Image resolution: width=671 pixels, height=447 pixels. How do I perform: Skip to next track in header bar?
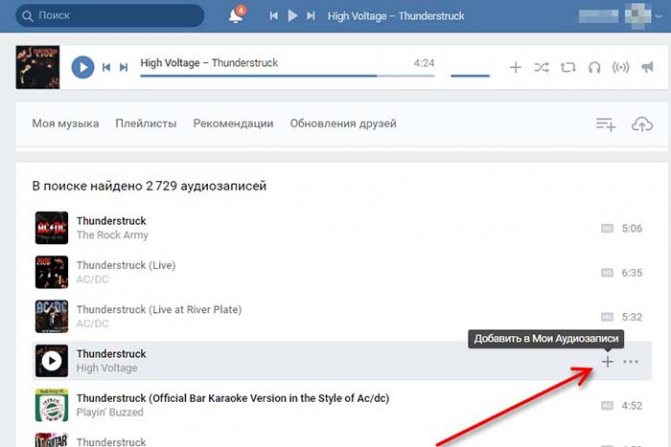click(x=311, y=16)
